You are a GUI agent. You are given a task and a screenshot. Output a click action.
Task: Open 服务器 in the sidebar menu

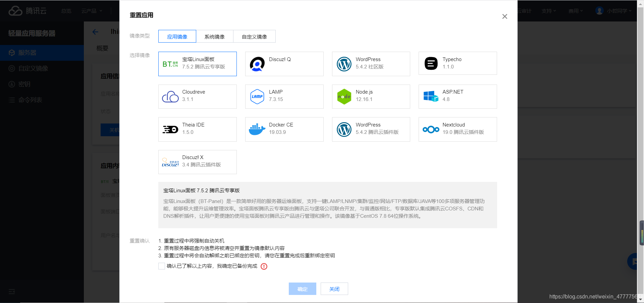[x=42, y=53]
